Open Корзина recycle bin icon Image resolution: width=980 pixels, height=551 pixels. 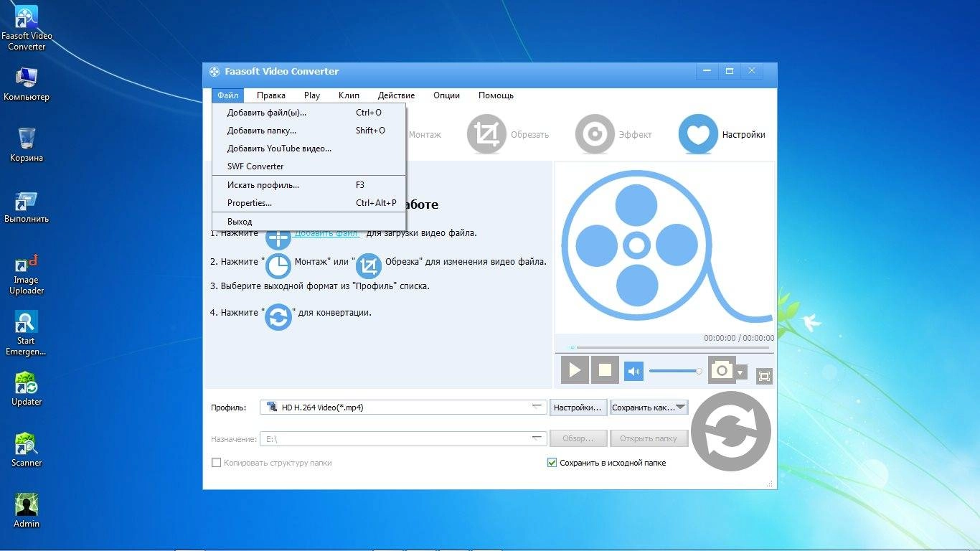click(27, 145)
